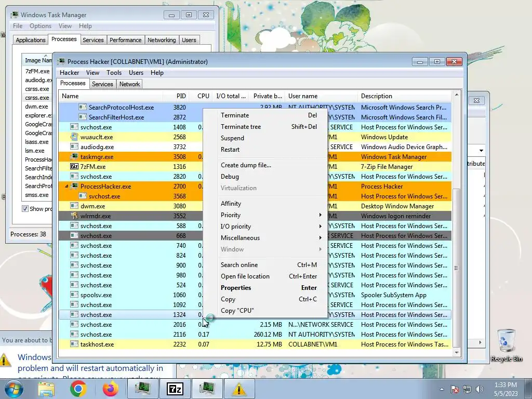Click the 7zFM.exe 7z icon
The image size is (532, 399).
coord(74,167)
